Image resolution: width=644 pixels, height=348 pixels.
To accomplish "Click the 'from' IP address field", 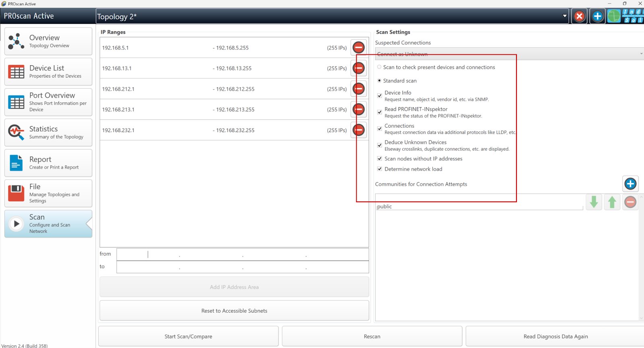I will click(x=243, y=254).
